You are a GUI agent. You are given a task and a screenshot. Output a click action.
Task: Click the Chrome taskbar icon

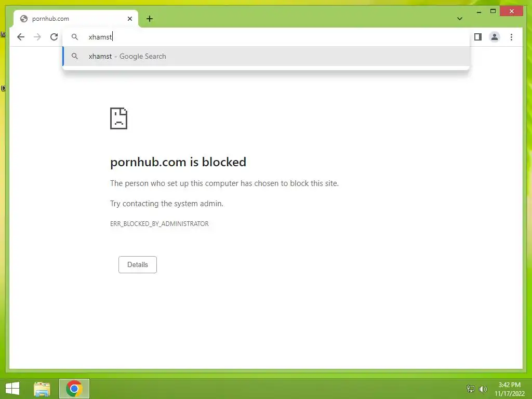point(74,389)
